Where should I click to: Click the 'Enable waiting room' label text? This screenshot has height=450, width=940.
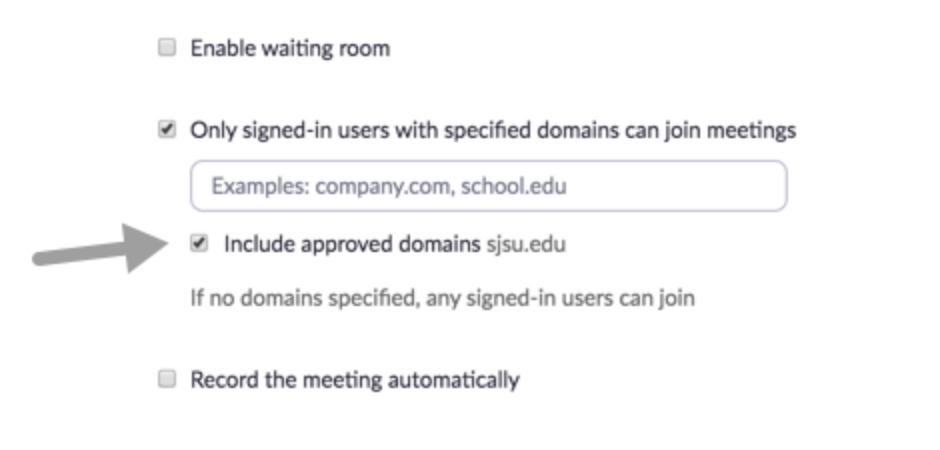click(x=290, y=48)
